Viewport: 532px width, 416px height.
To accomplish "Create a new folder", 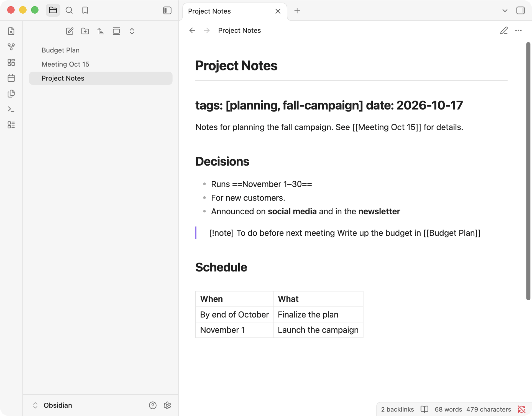I will coord(85,31).
